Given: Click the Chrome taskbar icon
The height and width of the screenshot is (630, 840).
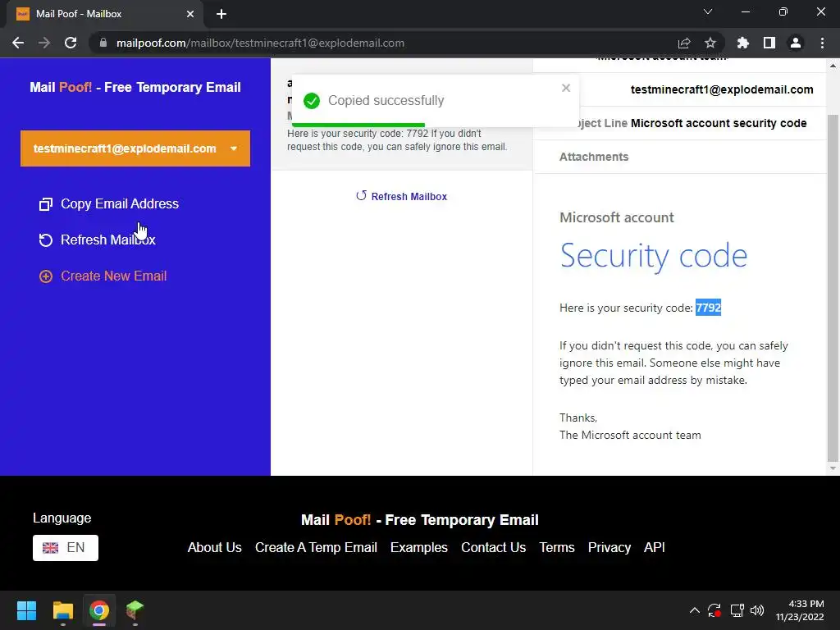Looking at the screenshot, I should [x=99, y=610].
